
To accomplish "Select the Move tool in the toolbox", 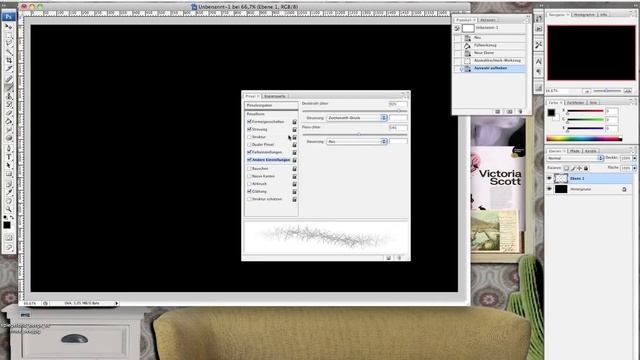I will [x=9, y=27].
